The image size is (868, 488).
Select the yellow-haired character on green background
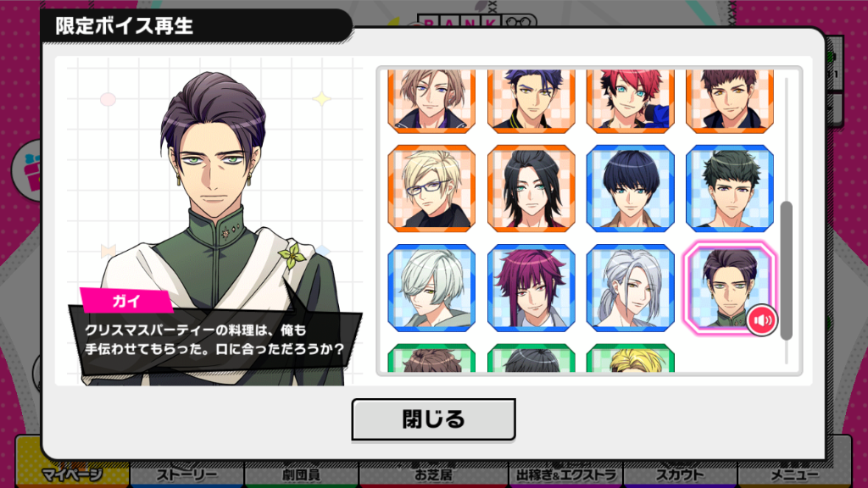click(x=630, y=358)
